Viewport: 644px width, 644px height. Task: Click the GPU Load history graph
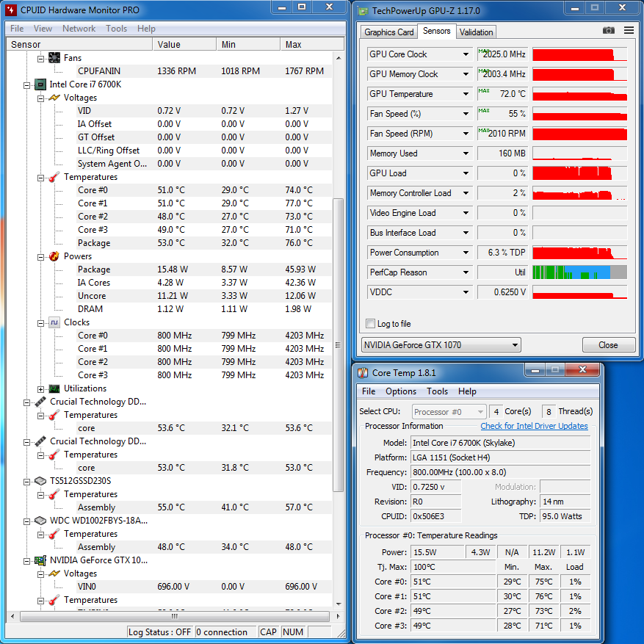point(579,173)
